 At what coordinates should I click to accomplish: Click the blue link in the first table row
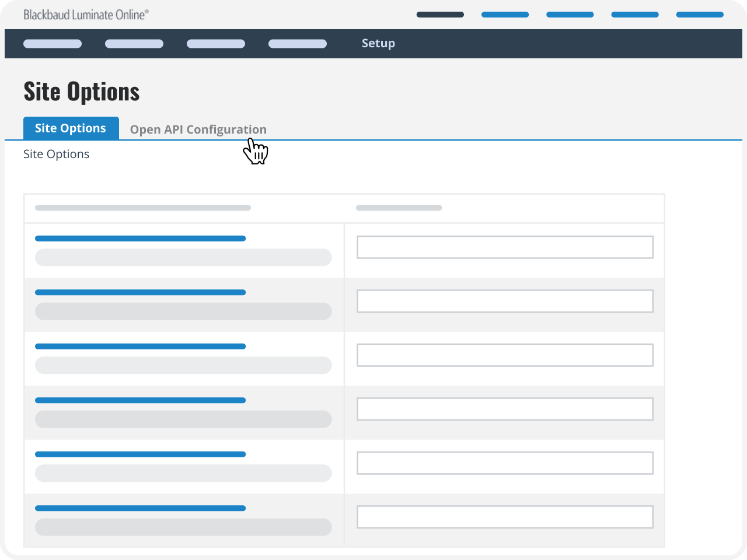140,238
